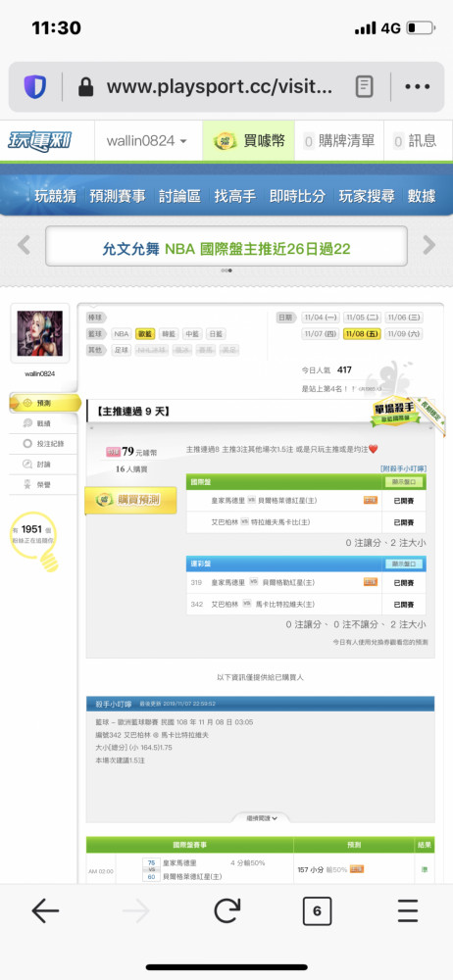
Task: Go back with left arrow icon
Action: 45,911
